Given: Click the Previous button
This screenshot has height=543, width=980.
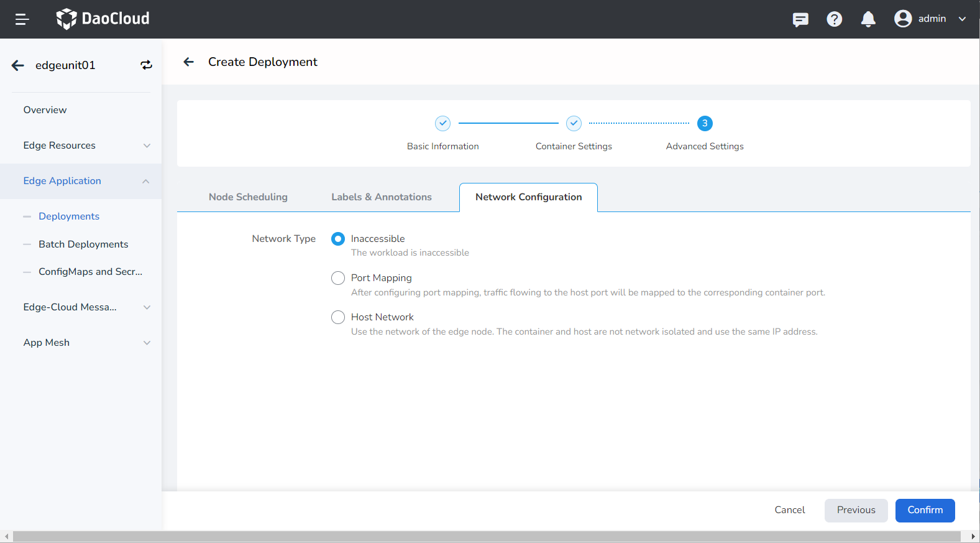Looking at the screenshot, I should click(x=856, y=510).
